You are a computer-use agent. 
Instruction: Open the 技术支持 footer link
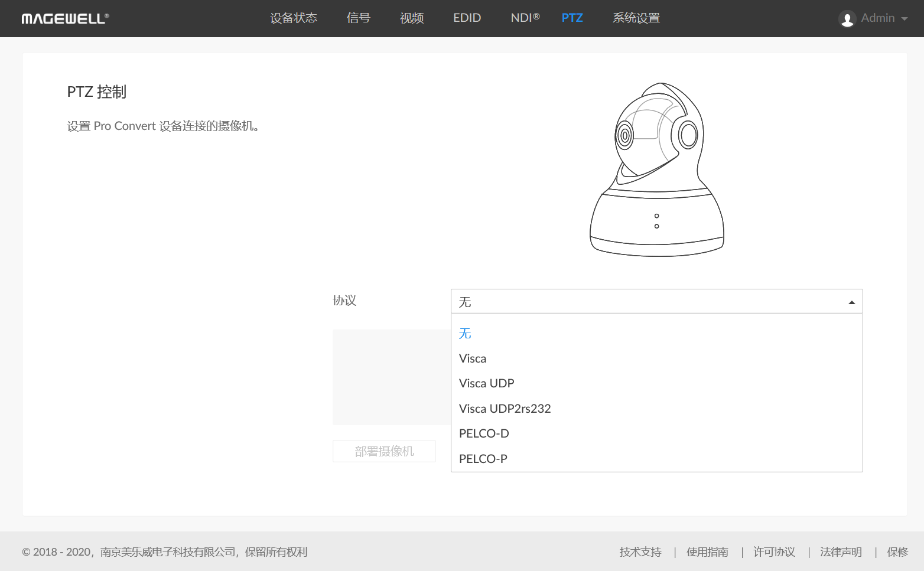point(640,552)
